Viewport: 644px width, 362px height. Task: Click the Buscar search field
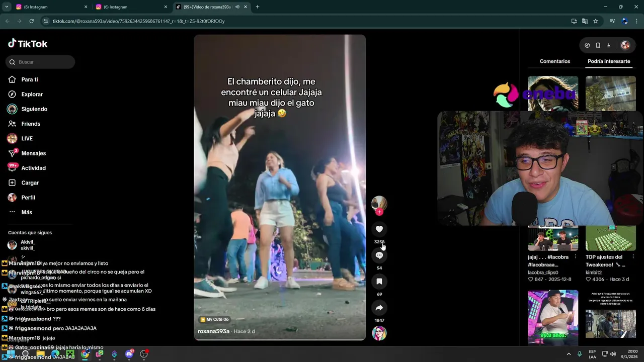coord(40,62)
